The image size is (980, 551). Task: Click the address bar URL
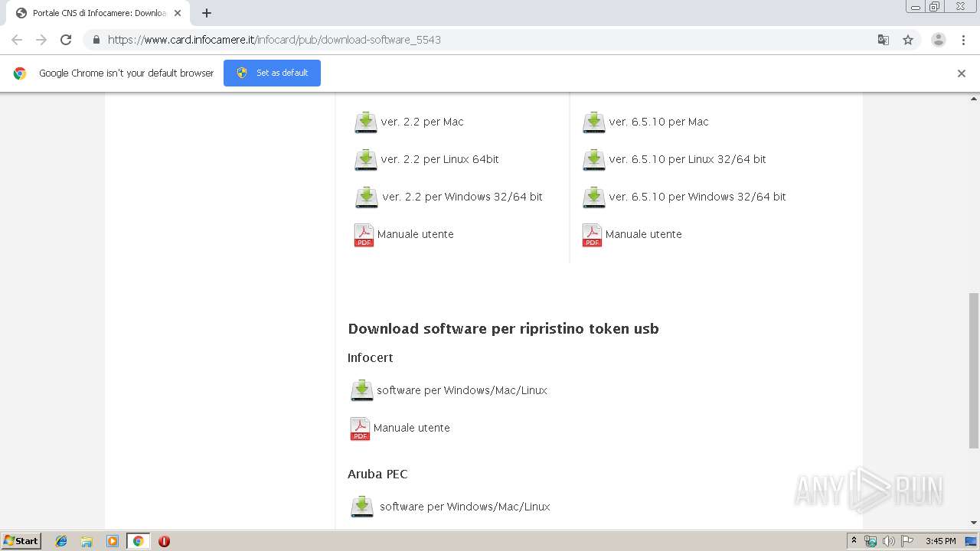pyautogui.click(x=274, y=40)
